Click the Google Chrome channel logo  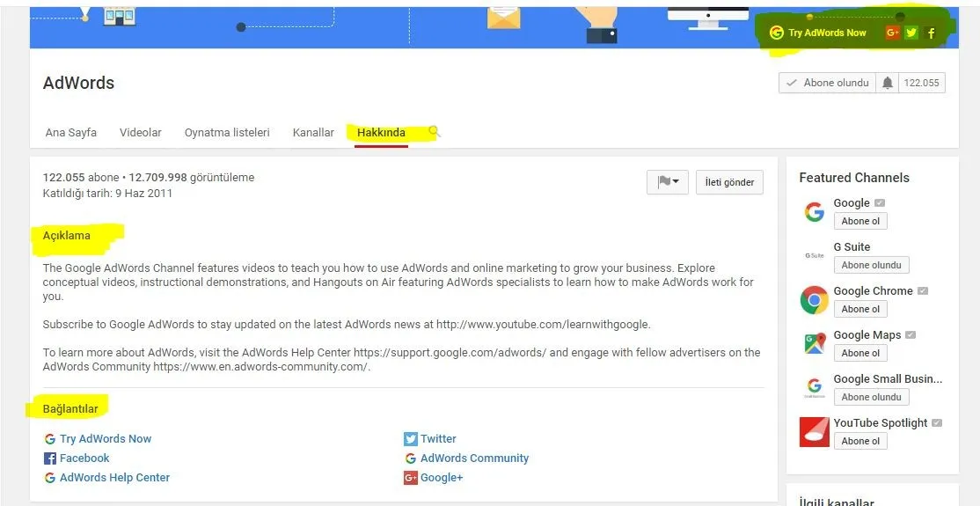[x=815, y=300]
